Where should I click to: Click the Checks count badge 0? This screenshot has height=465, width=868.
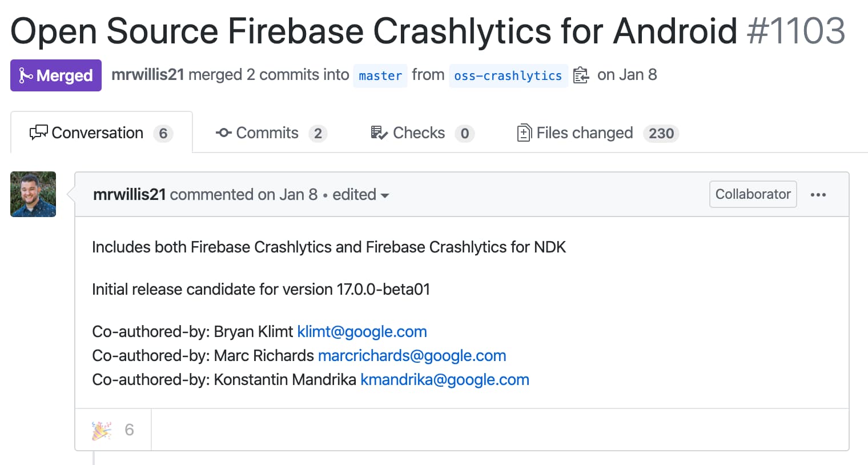pyautogui.click(x=465, y=133)
